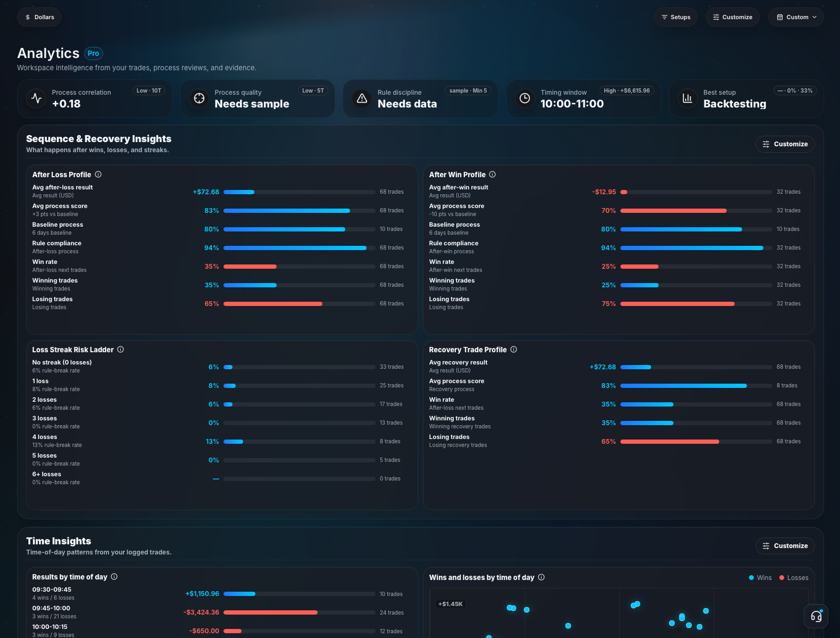The width and height of the screenshot is (840, 638).
Task: Switch the Dollars currency display mode
Action: (39, 17)
